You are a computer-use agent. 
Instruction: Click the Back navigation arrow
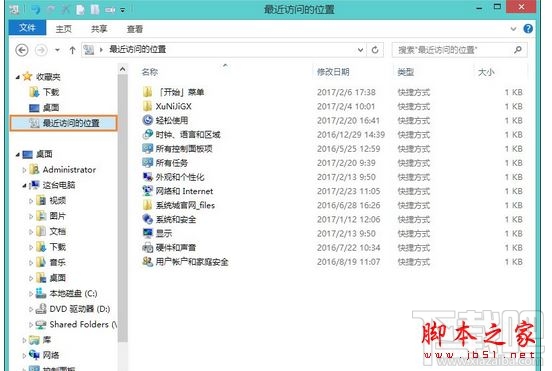click(x=22, y=50)
